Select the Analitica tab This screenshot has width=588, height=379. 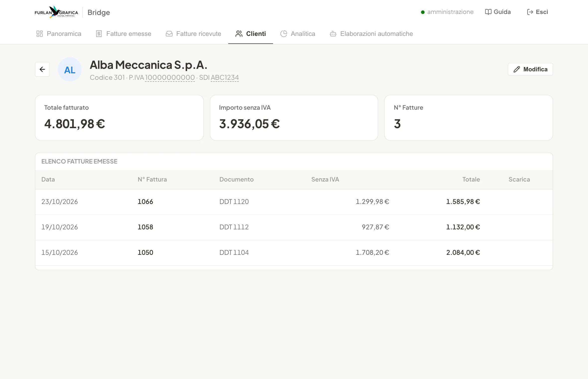pos(298,34)
